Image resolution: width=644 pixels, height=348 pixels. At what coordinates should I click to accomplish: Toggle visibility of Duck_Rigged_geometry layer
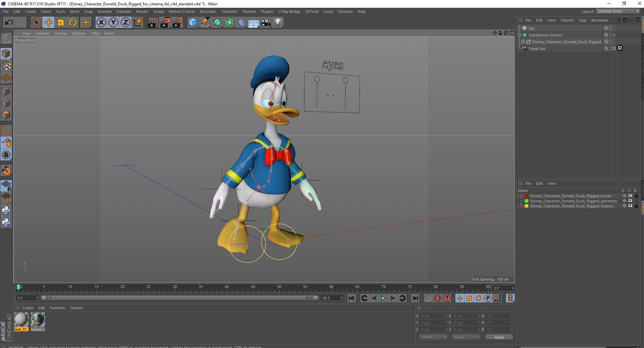(x=630, y=201)
